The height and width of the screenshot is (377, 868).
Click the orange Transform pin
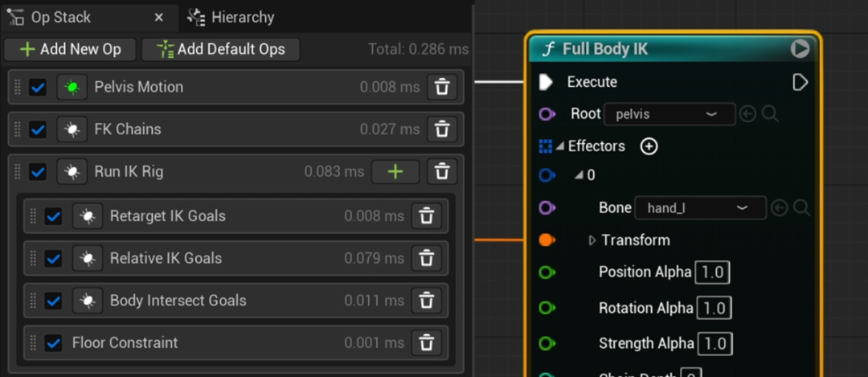click(x=547, y=240)
